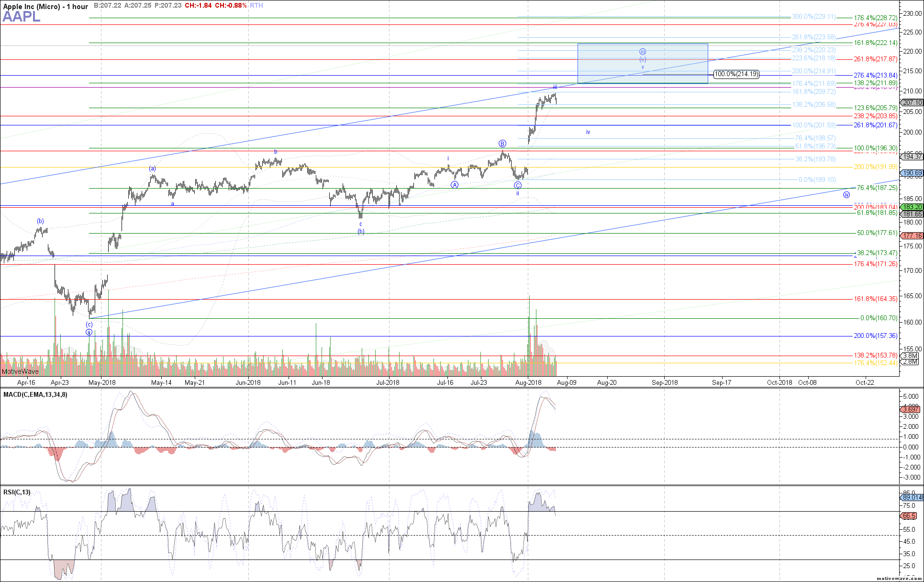Select the 'Apple Inc (Micro) - 1 hour' title

[45, 6]
